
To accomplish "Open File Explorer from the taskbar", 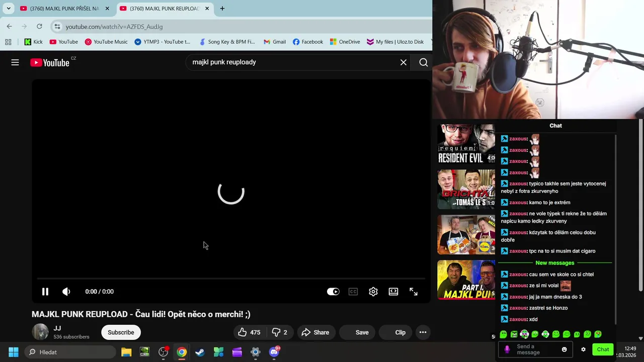I will point(126,352).
